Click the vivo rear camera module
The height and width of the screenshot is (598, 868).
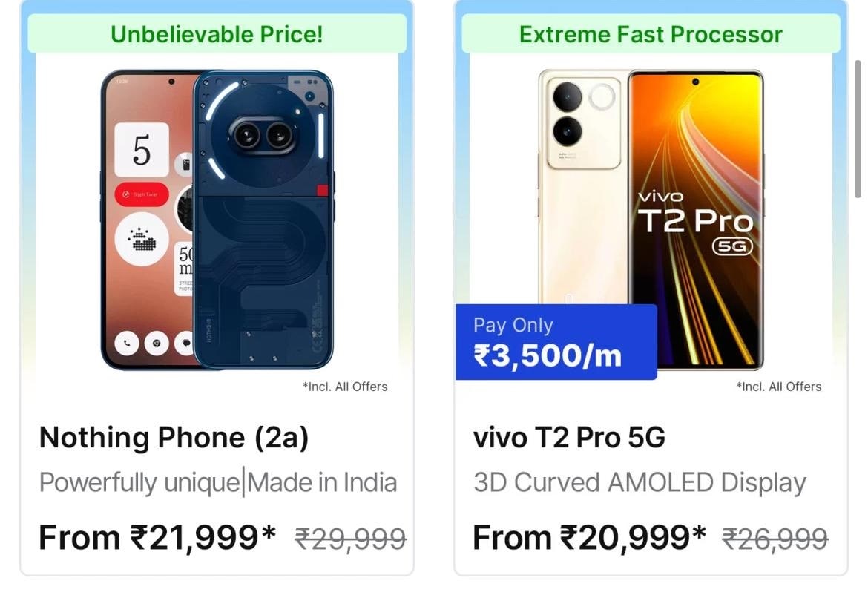(x=583, y=122)
